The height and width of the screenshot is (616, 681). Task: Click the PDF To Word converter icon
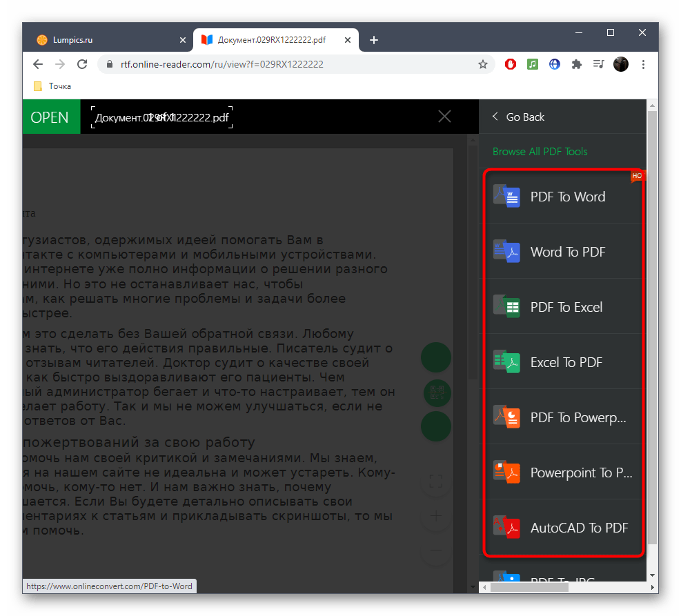tap(506, 197)
